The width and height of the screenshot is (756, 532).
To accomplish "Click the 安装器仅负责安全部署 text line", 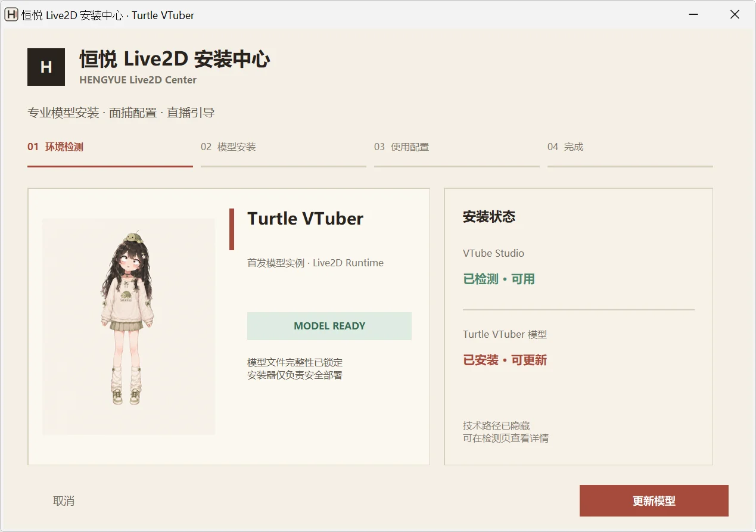I will 295,375.
